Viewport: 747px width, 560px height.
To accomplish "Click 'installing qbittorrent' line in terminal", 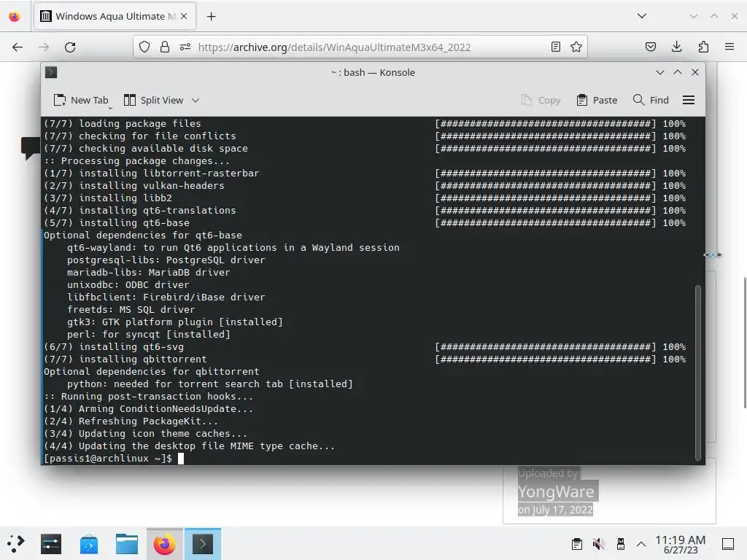I will (x=125, y=359).
